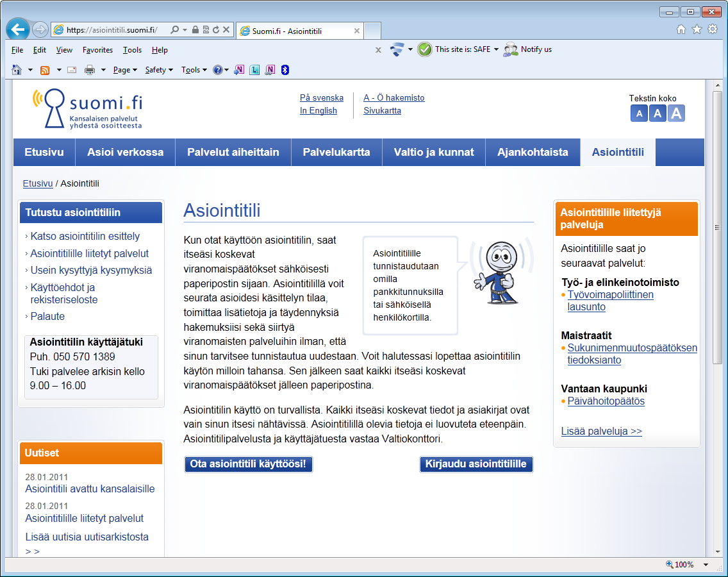Open the Help menu
The width and height of the screenshot is (728, 577).
click(x=160, y=50)
